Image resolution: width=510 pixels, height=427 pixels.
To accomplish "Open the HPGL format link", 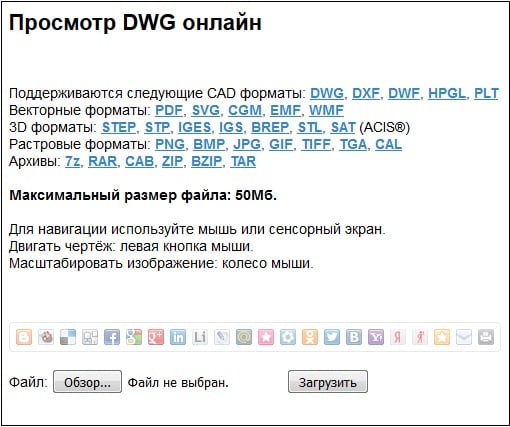I will [x=447, y=93].
